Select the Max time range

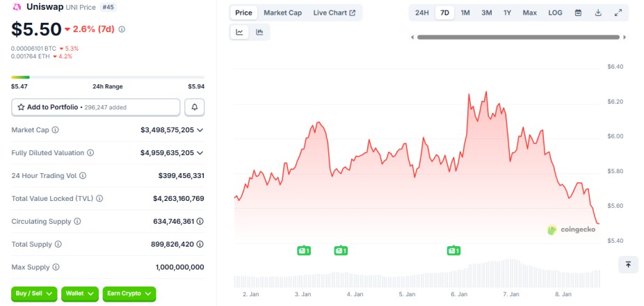pos(530,13)
